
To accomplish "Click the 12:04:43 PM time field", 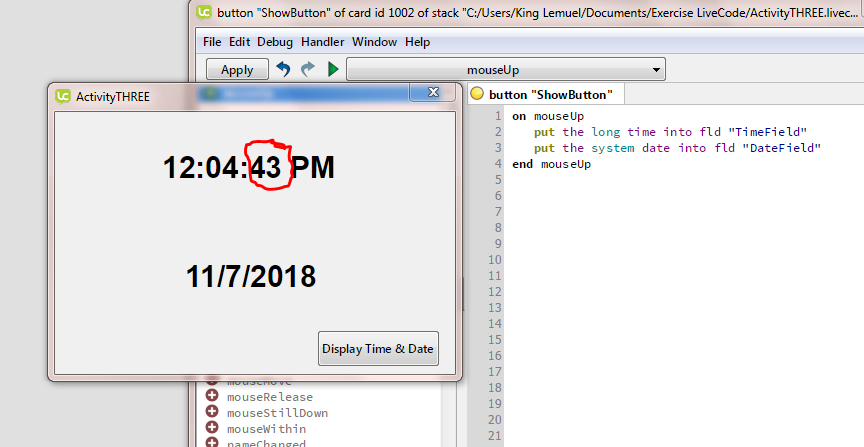I will click(x=249, y=167).
